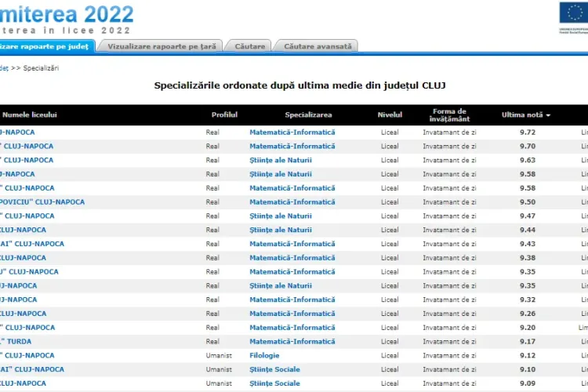
Task: Open the "POVICIU" CLUJ-NAPOCA school link
Action: (42, 201)
